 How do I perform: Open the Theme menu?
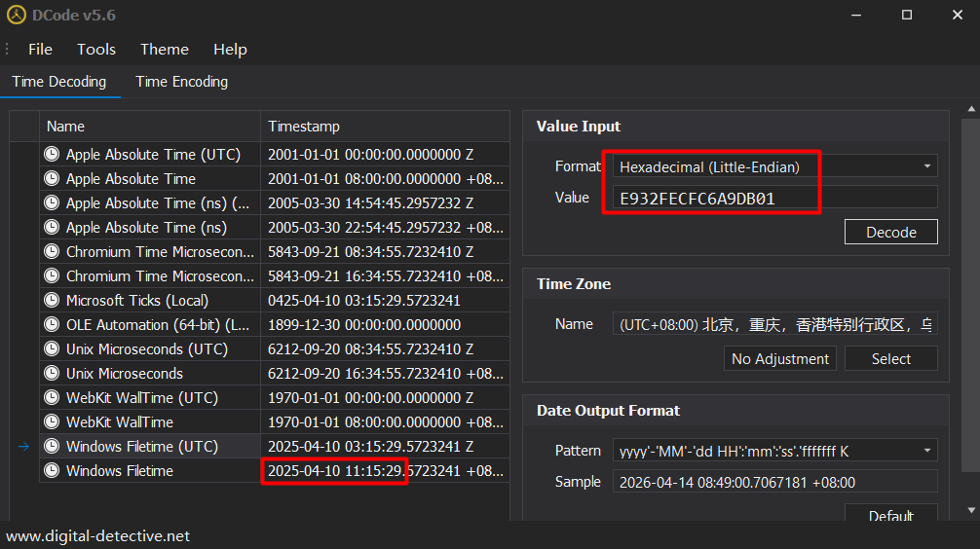coord(165,50)
